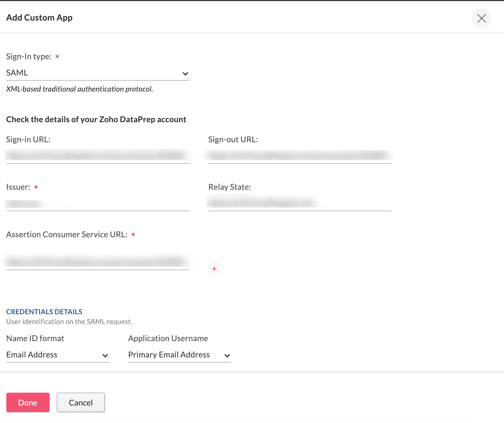Click the Zoho DataPrep account details heading
The width and height of the screenshot is (504, 423).
[x=96, y=119]
